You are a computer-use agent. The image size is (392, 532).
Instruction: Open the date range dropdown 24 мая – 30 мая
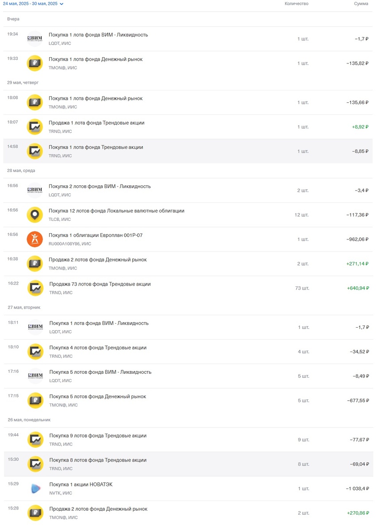click(33, 4)
